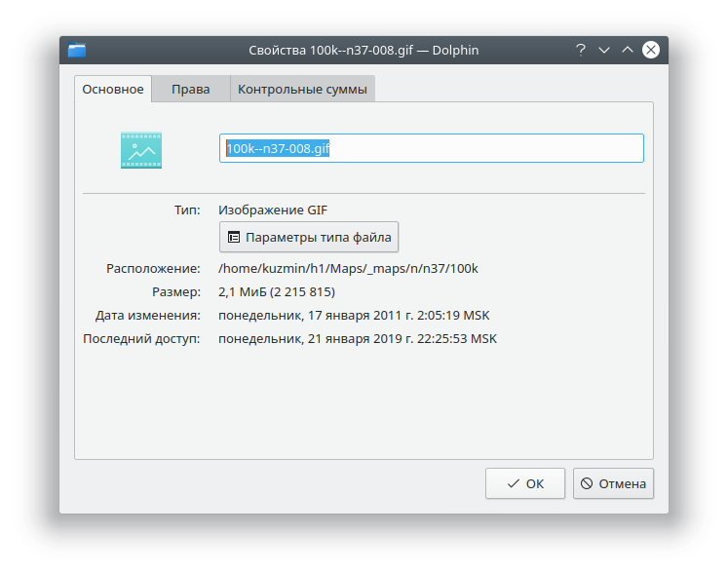The height and width of the screenshot is (573, 728).
Task: Confirm with the OK button
Action: click(525, 483)
